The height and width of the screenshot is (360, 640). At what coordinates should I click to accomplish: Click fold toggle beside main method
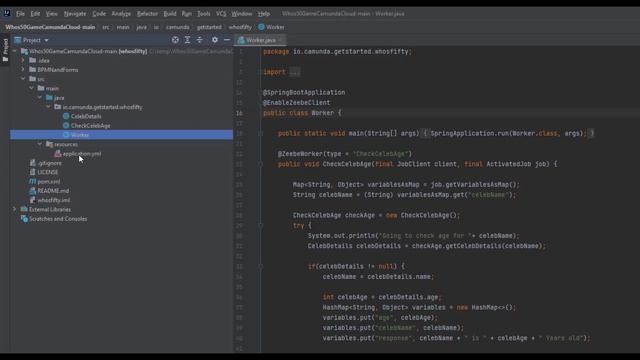(x=260, y=133)
